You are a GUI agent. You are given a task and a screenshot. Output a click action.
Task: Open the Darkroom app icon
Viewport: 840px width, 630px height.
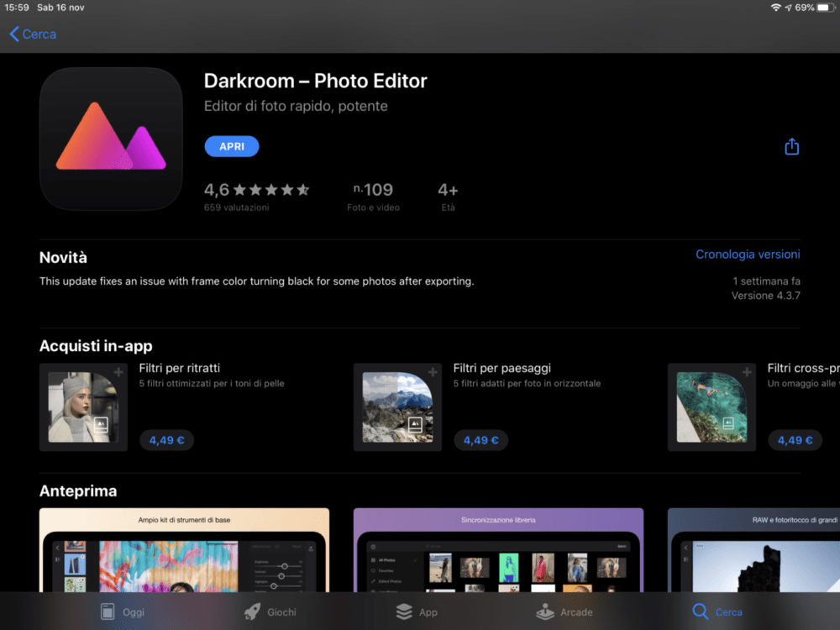pos(111,139)
